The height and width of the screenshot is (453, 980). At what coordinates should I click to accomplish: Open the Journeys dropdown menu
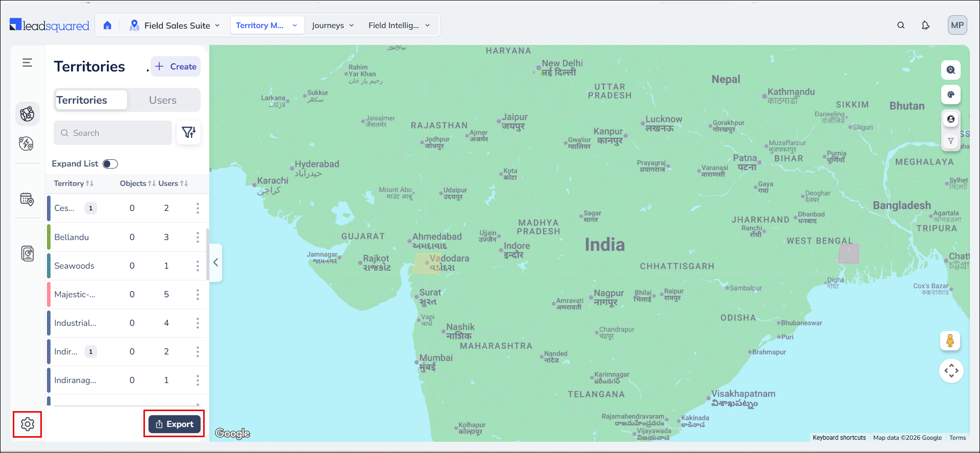(x=332, y=26)
